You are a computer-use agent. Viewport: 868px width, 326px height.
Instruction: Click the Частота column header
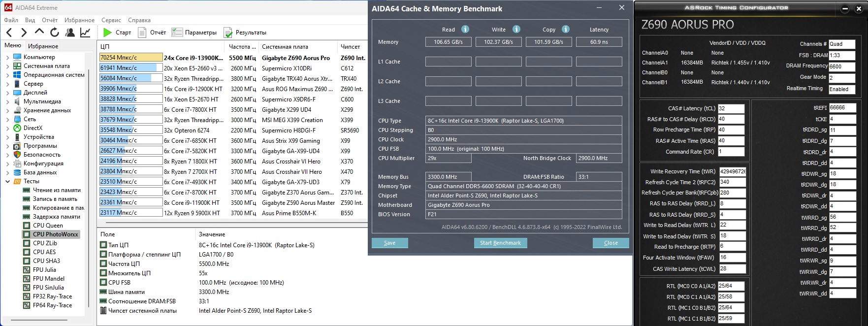click(x=242, y=46)
